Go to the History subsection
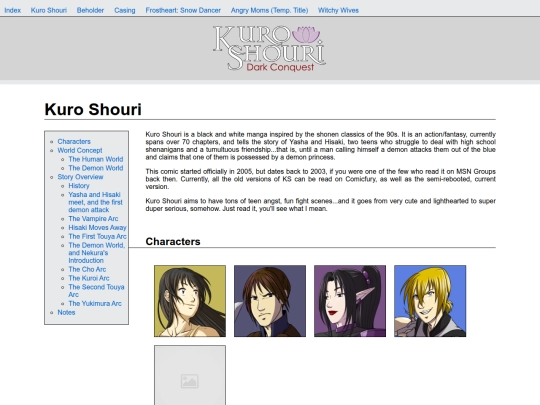 pos(79,186)
